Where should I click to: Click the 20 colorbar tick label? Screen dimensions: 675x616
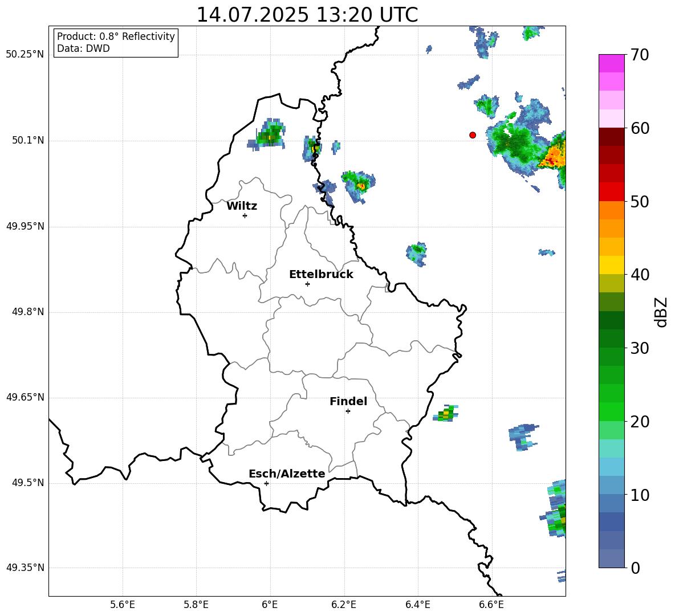[639, 422]
